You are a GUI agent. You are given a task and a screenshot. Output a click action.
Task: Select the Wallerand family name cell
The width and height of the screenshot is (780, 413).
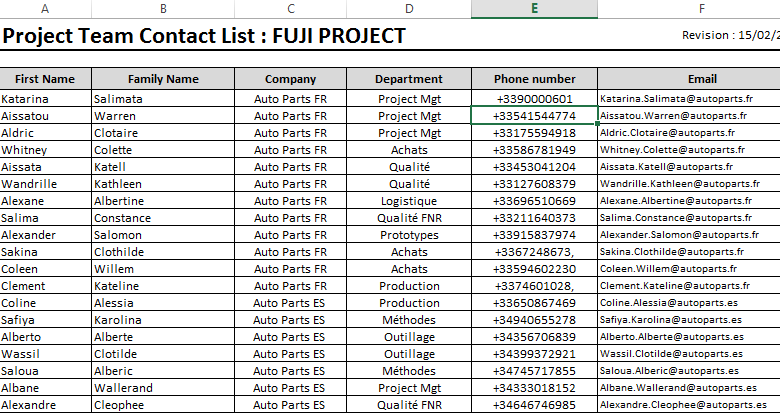(163, 388)
